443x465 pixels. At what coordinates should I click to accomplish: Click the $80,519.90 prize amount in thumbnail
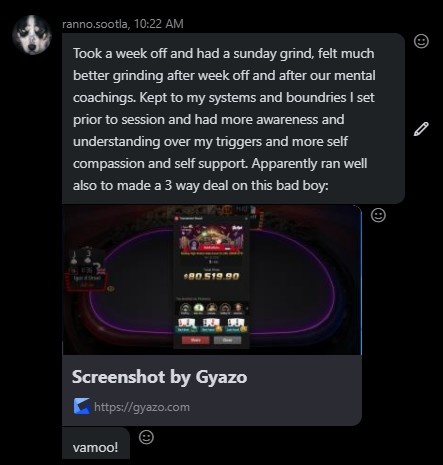211,276
